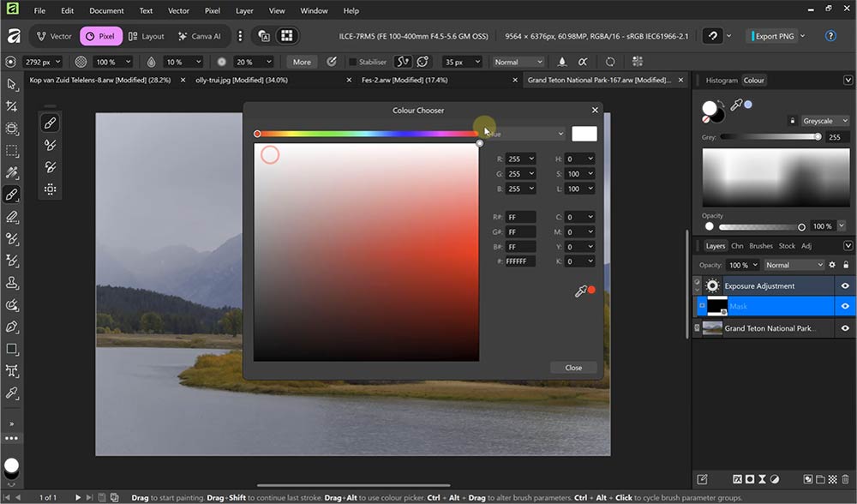Select the Paint Brush tool
This screenshot has height=504, width=857.
point(12,195)
